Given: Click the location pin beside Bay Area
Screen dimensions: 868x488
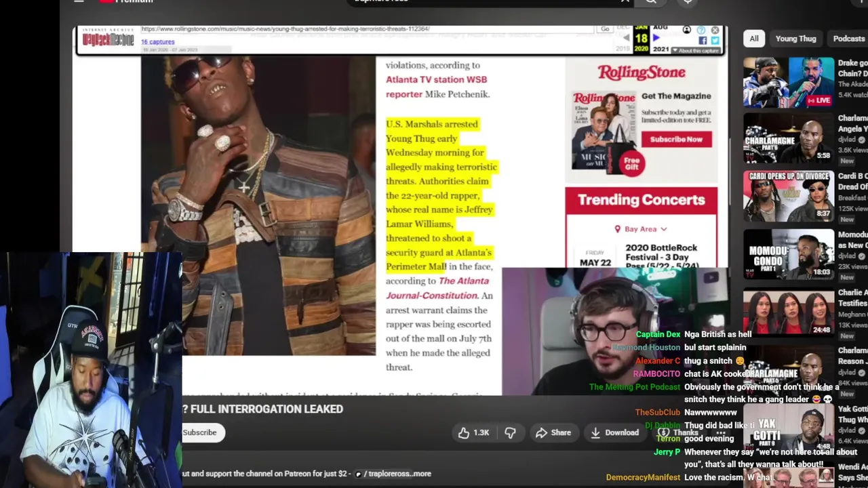Looking at the screenshot, I should [x=617, y=229].
